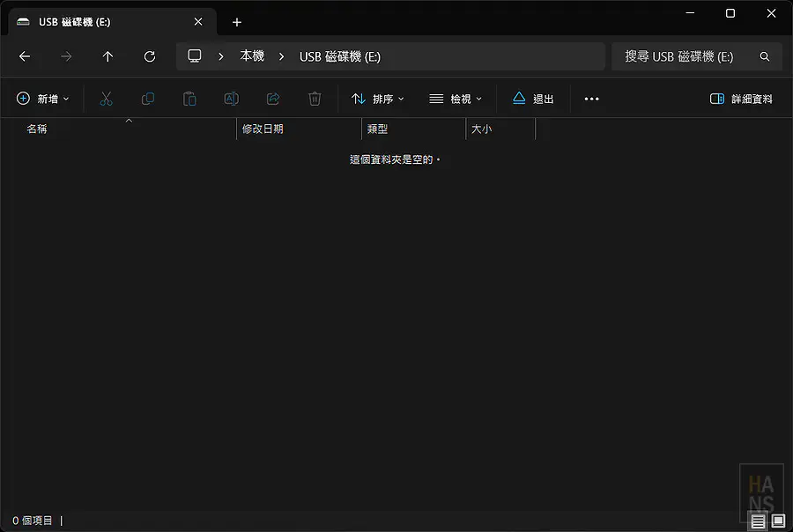Navigate up one folder level

click(x=107, y=56)
